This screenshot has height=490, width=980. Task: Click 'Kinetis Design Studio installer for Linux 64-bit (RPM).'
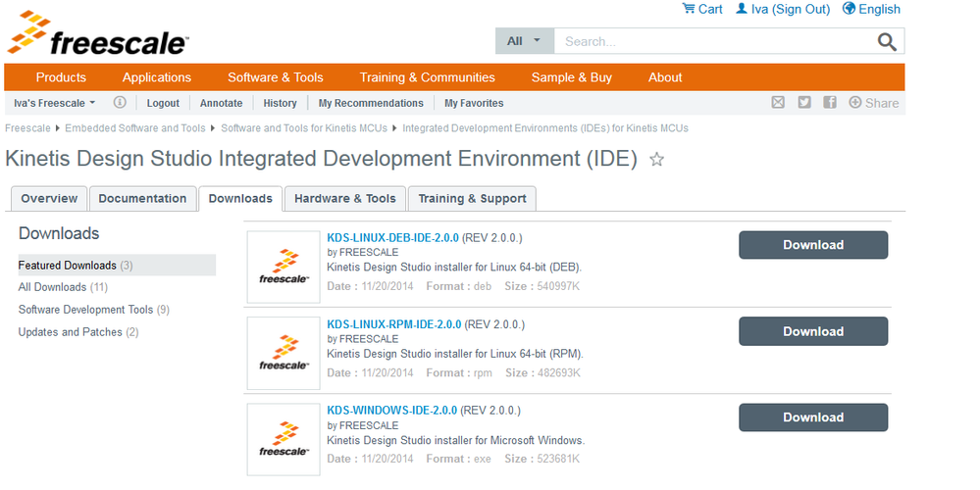coord(455,354)
